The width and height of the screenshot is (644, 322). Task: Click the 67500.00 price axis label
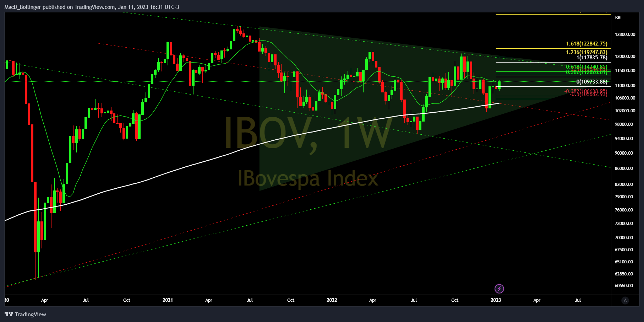[x=624, y=250]
